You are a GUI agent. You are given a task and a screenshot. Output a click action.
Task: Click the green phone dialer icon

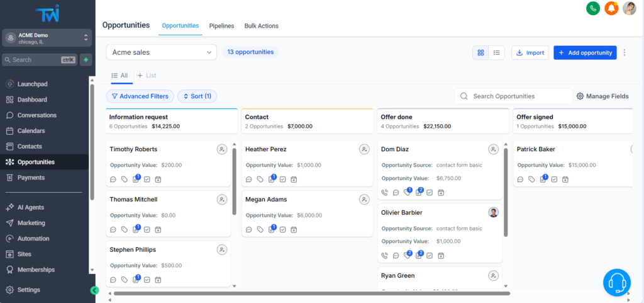[x=592, y=8]
